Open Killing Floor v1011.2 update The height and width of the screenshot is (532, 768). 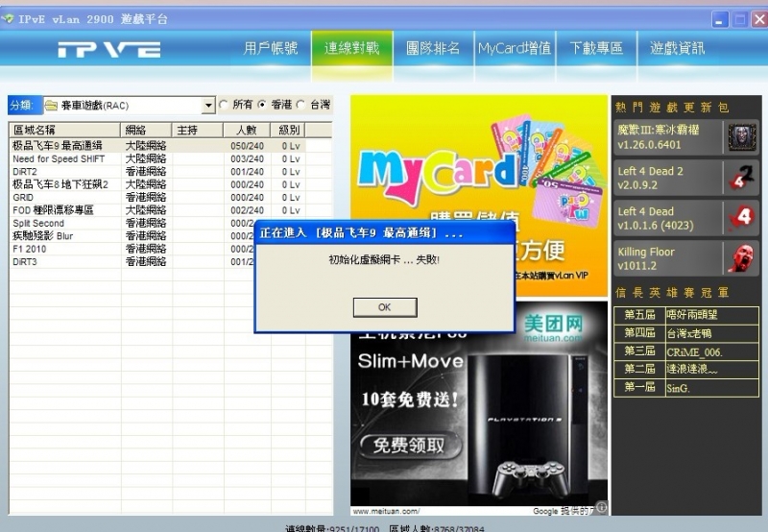686,258
